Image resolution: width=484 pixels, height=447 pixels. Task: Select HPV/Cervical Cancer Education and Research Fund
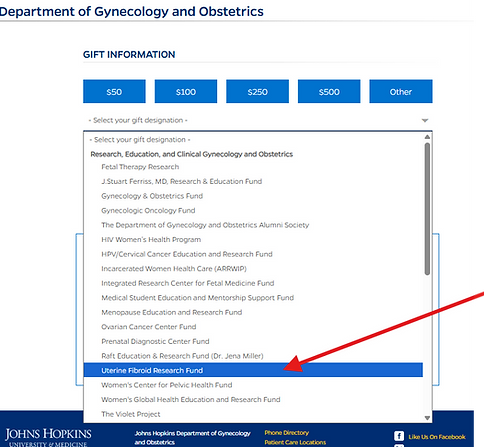tap(253, 254)
